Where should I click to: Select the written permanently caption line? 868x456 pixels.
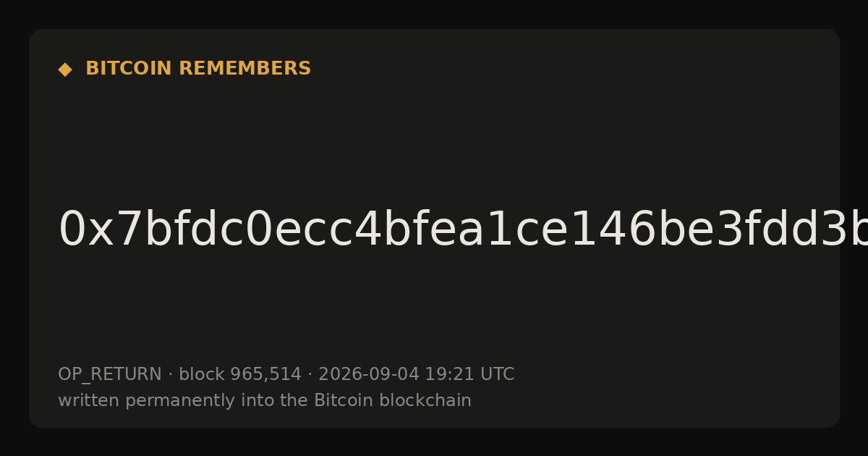(265, 401)
